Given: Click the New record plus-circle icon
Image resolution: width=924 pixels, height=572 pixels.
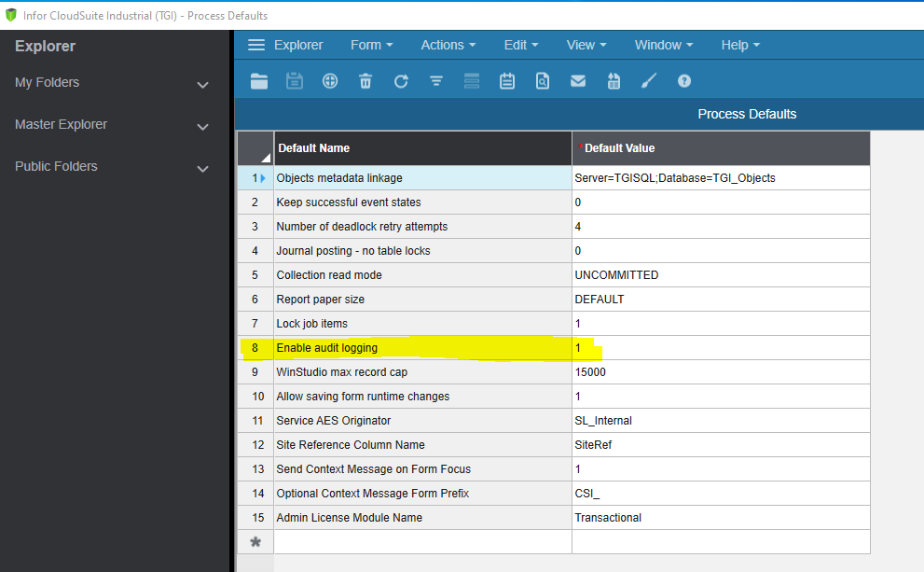Looking at the screenshot, I should point(330,81).
